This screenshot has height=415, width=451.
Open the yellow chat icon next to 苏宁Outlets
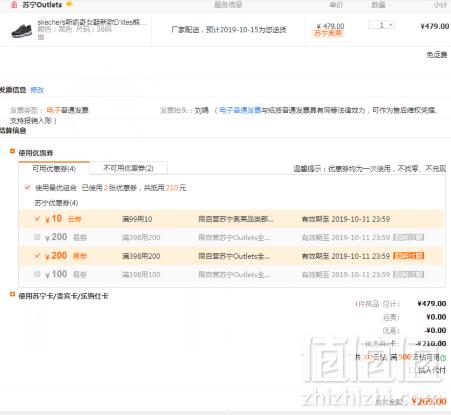(x=69, y=4)
